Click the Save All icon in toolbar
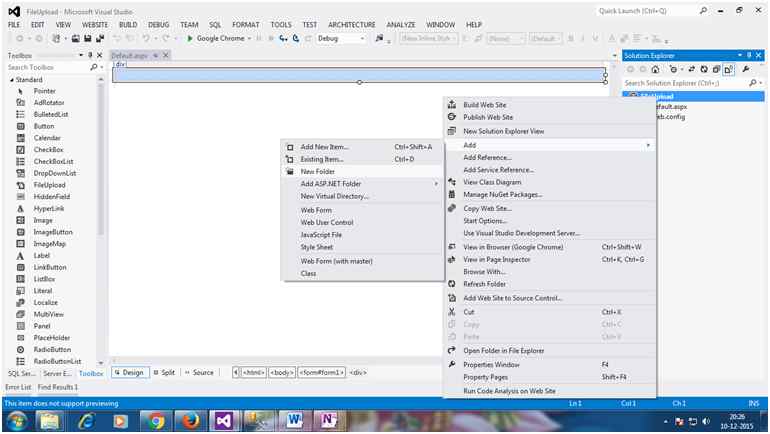The image size is (770, 434). pos(100,38)
